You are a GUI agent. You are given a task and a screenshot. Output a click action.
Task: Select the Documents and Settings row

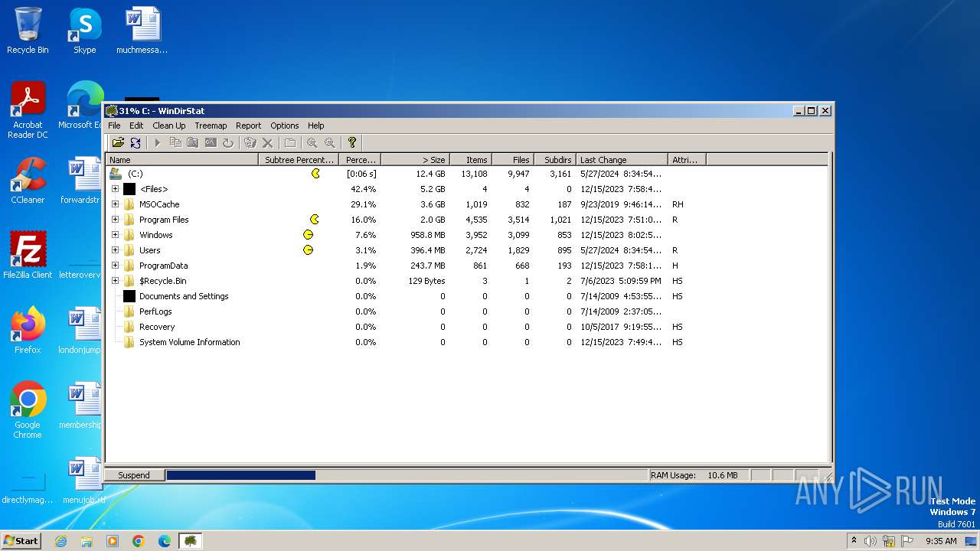coord(466,296)
